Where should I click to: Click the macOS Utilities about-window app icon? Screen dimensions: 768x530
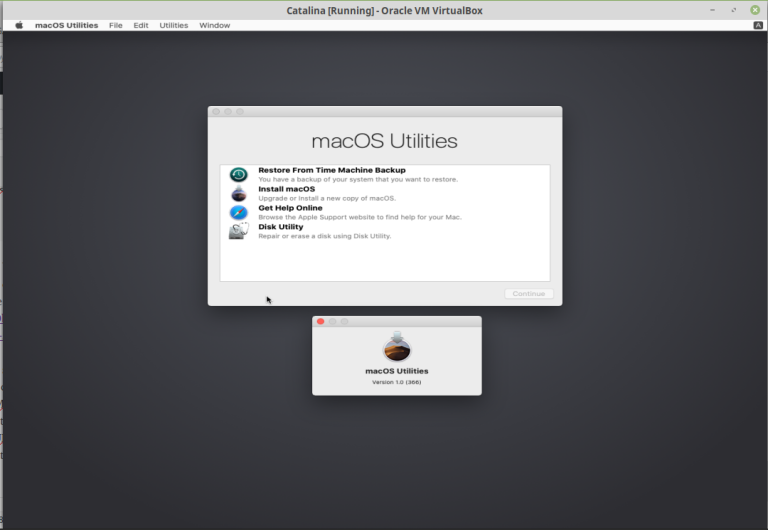(397, 347)
